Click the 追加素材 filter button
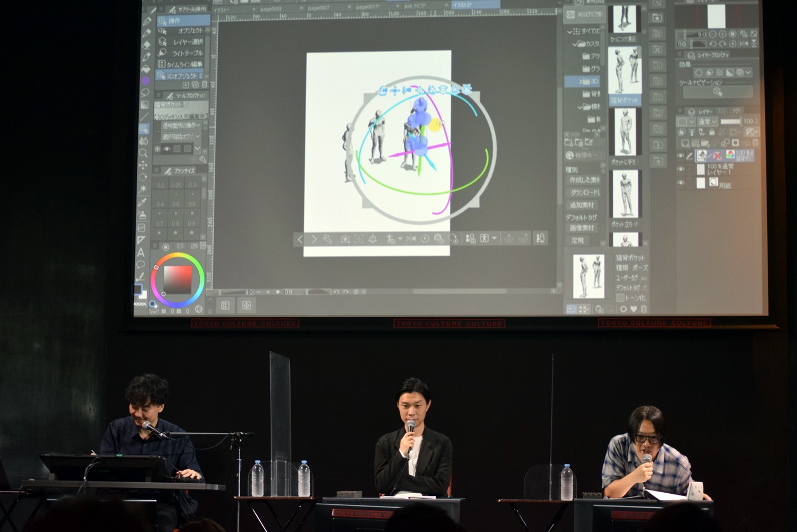The height and width of the screenshot is (532, 797). pos(582,205)
